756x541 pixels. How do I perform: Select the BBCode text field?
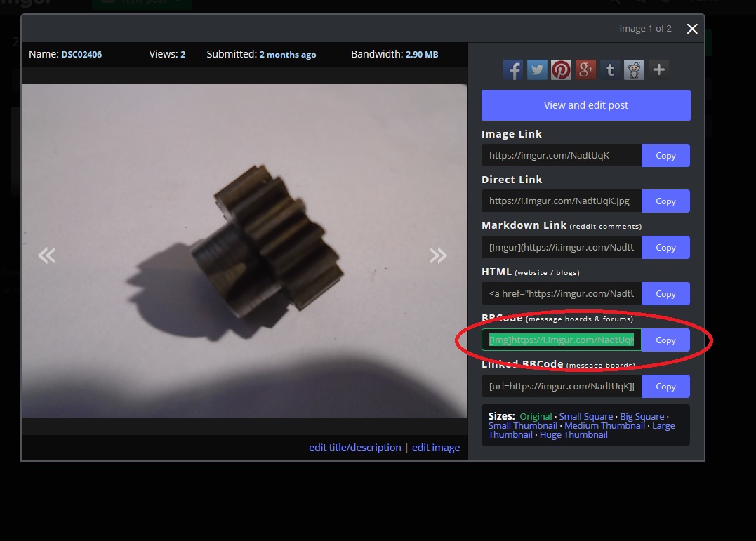(562, 340)
